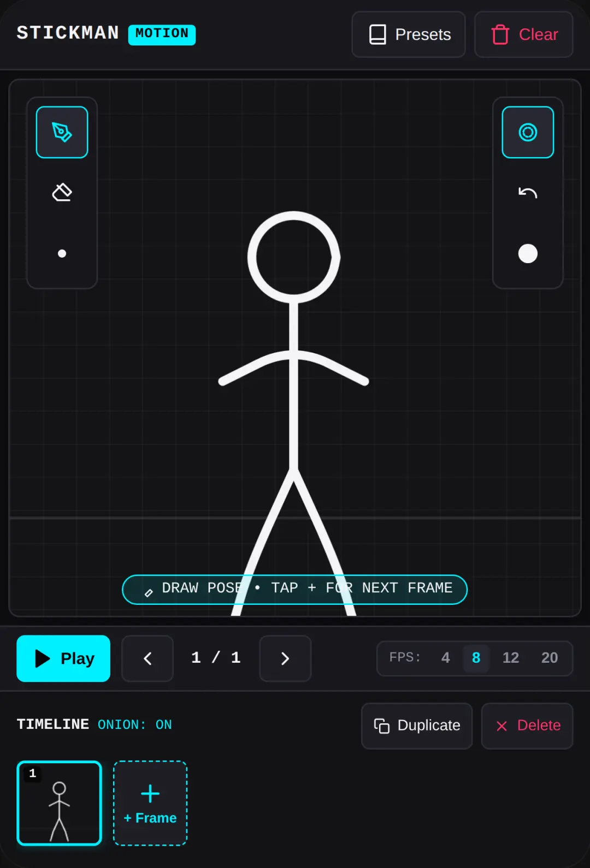Open the Presets library
The width and height of the screenshot is (590, 868).
pos(409,34)
